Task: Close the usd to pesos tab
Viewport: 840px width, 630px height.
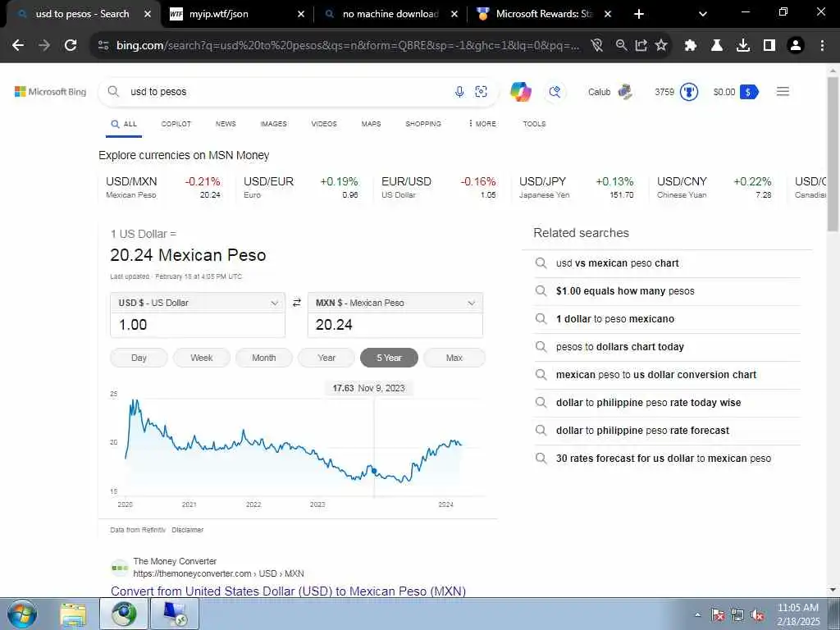Action: pyautogui.click(x=148, y=14)
